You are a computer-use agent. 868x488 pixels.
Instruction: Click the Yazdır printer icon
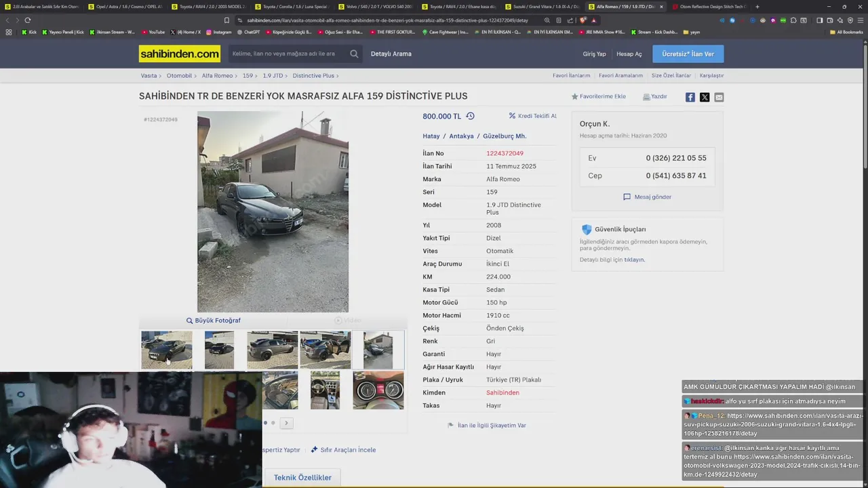pos(646,97)
